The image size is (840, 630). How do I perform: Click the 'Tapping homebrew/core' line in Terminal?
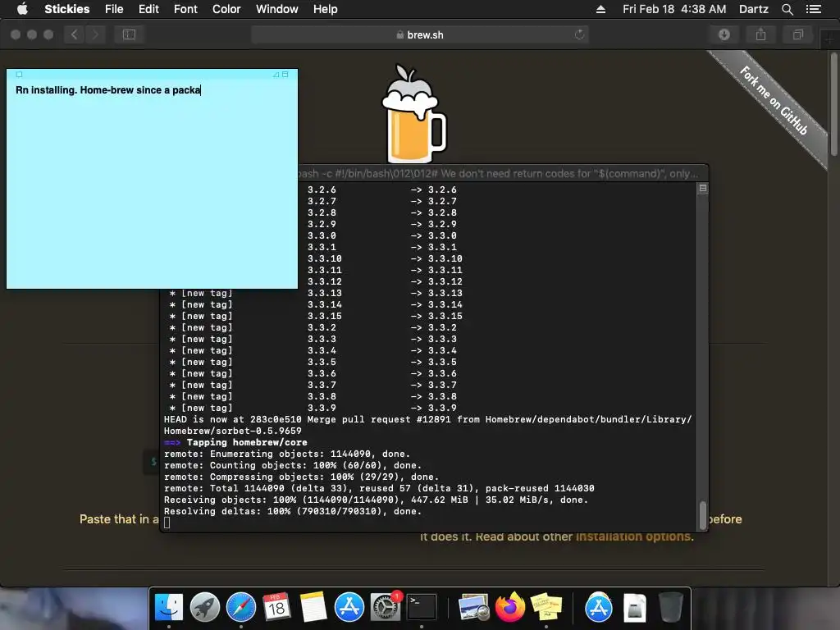coord(247,442)
